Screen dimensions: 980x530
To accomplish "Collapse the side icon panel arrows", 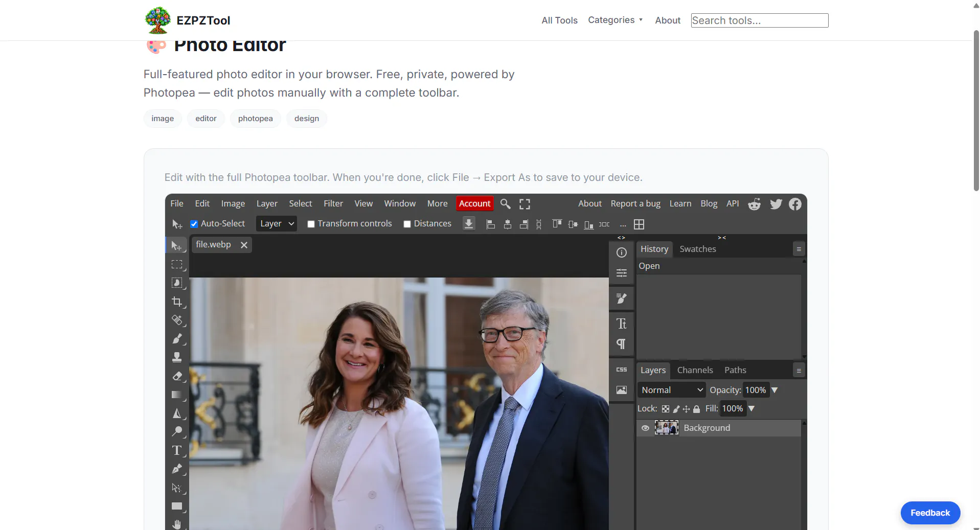I will pyautogui.click(x=621, y=238).
